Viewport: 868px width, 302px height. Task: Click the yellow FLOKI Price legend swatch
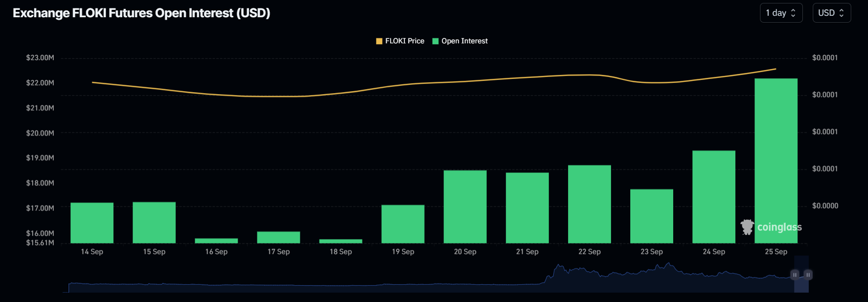(x=379, y=41)
